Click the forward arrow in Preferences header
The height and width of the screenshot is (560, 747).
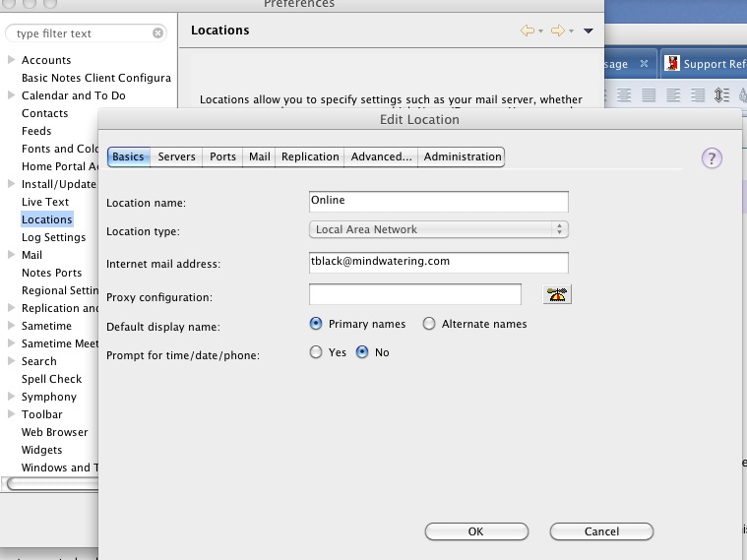[x=558, y=31]
